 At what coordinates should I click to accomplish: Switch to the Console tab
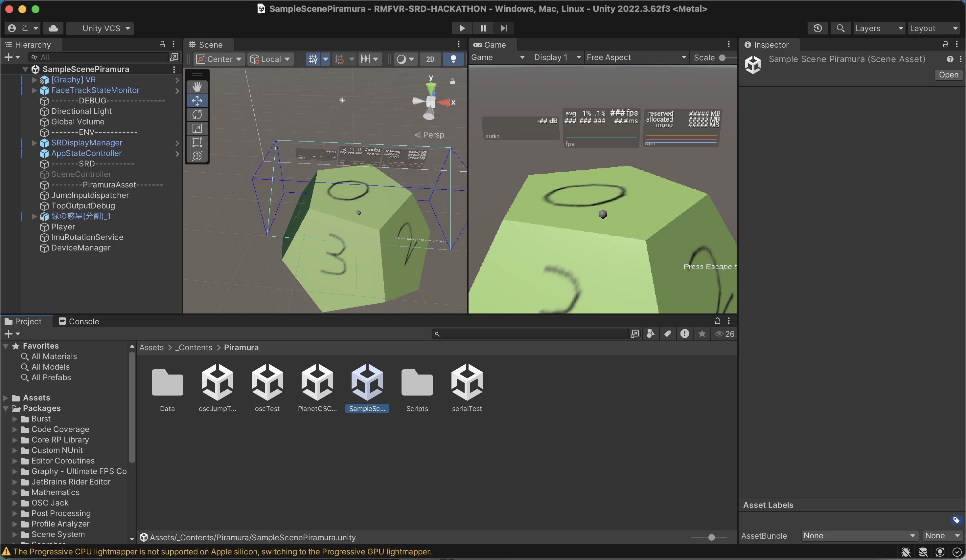79,321
